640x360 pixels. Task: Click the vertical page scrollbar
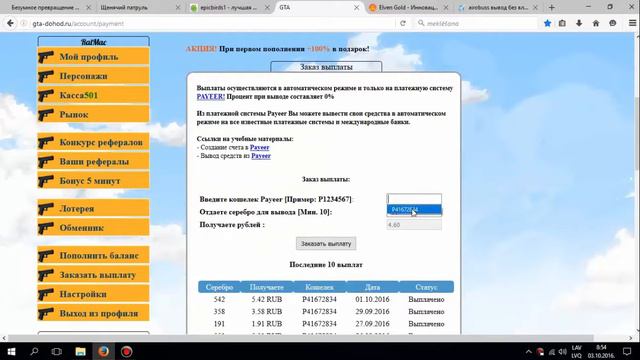coord(637,134)
